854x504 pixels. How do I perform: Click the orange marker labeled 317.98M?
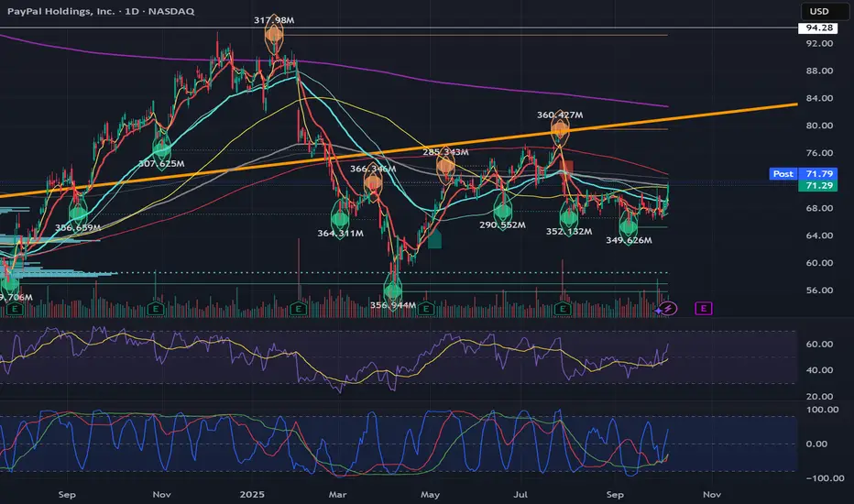pyautogui.click(x=274, y=36)
